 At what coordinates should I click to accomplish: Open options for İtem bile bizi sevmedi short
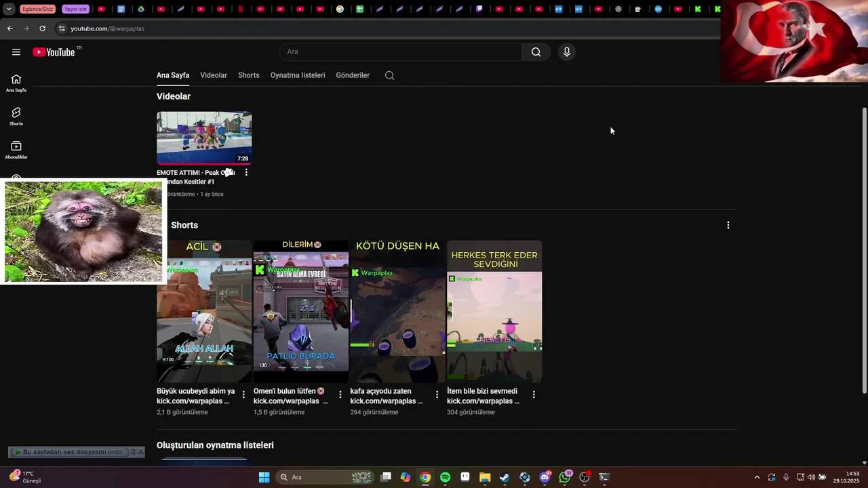[x=534, y=394]
